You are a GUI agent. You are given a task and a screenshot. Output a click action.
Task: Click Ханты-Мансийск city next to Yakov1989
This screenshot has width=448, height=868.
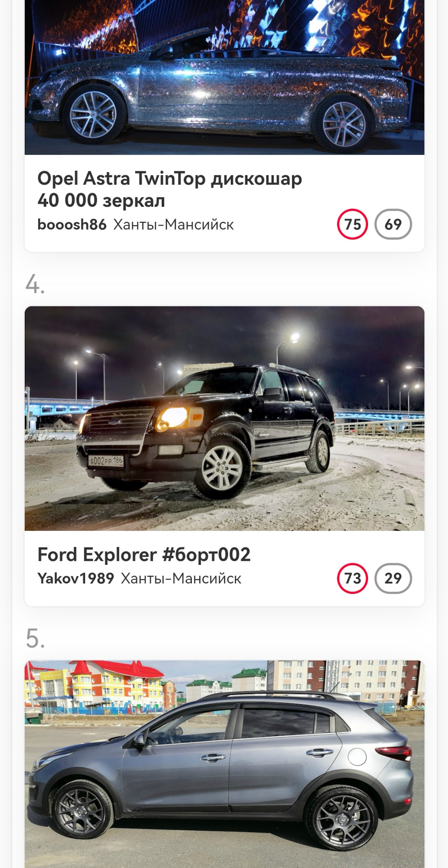(x=181, y=579)
